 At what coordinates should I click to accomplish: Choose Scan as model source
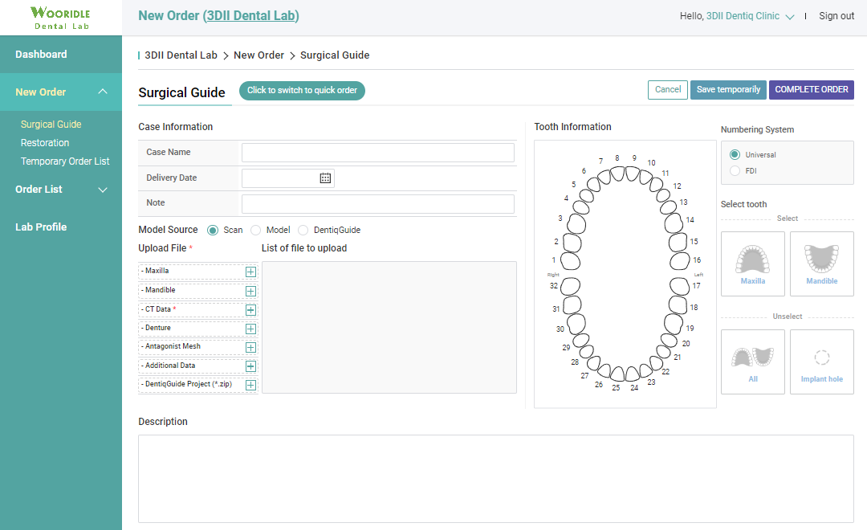tap(212, 230)
